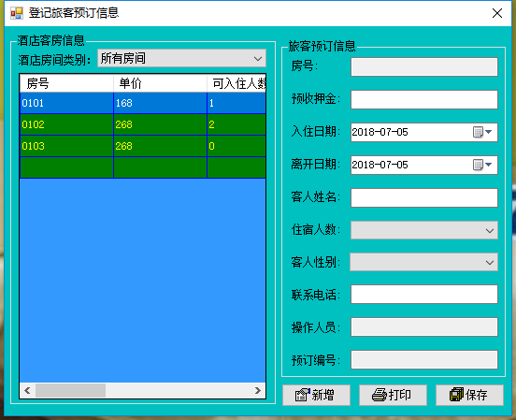Open the 酒店房间类别 room type dropdown
This screenshot has width=516, height=420.
point(181,58)
